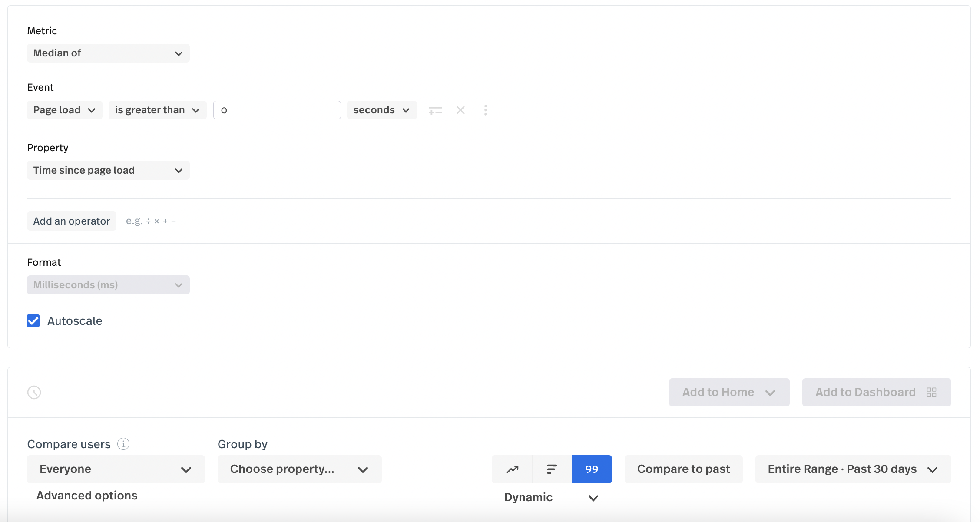980x522 pixels.
Task: Switch to the line chart view icon
Action: [512, 469]
